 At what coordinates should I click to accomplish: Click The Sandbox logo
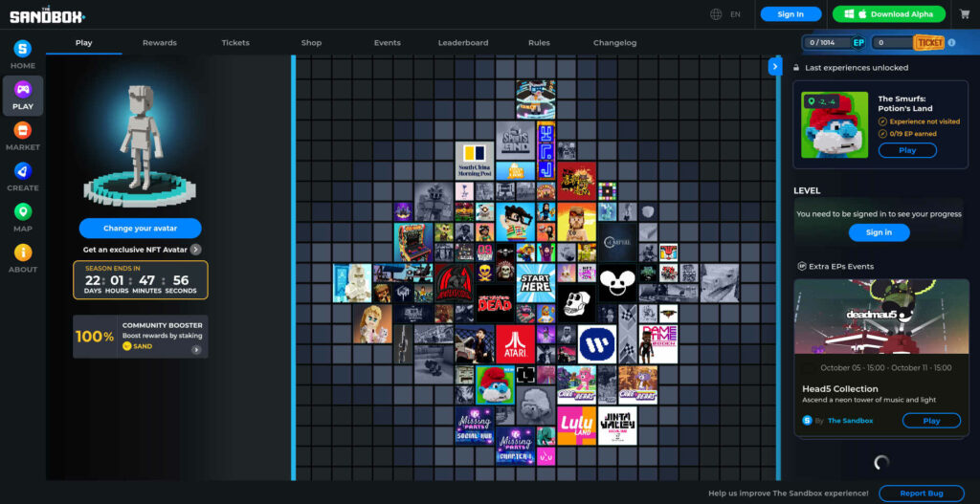pyautogui.click(x=48, y=14)
